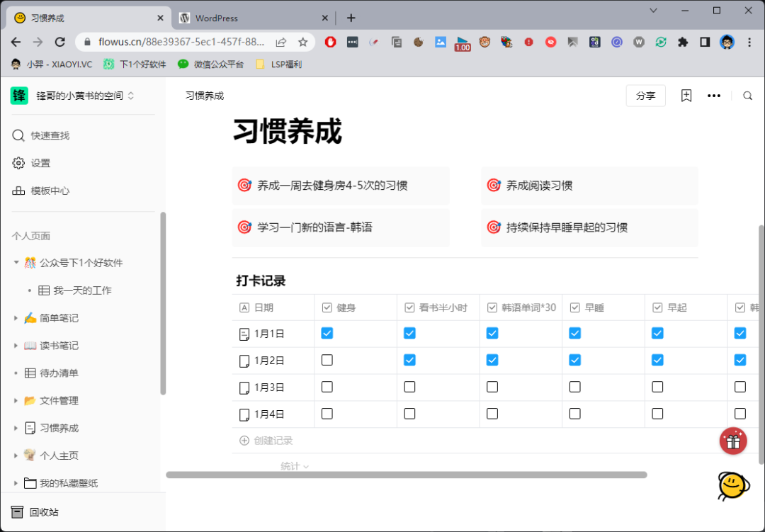Click the yellow smiley help mascot
The width and height of the screenshot is (765, 532).
click(x=733, y=486)
